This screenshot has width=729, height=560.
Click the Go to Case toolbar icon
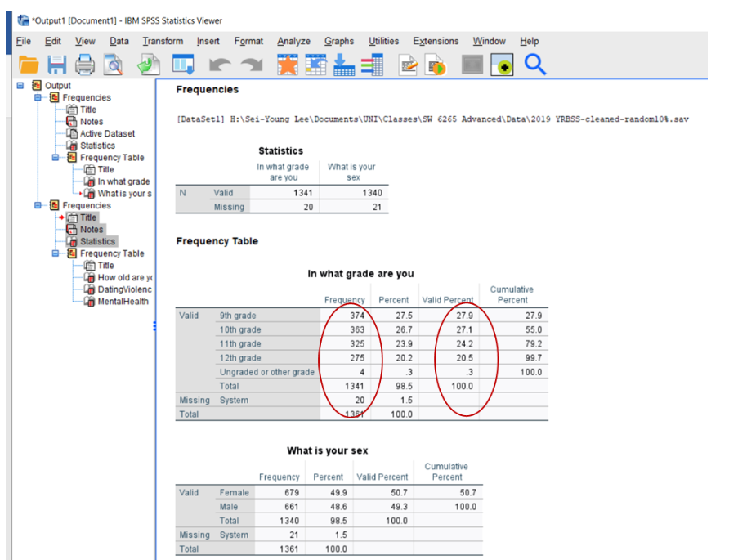[x=315, y=65]
